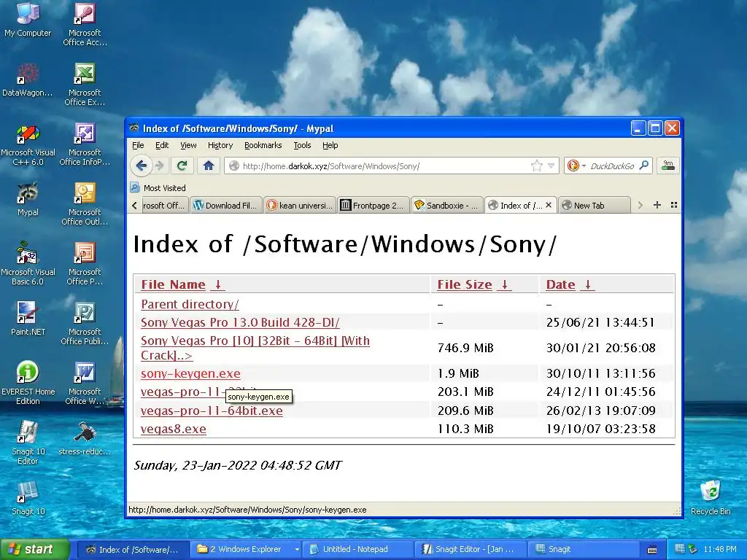This screenshot has height=560, width=747.
Task: Click the Forward navigation arrow
Action: 160,166
